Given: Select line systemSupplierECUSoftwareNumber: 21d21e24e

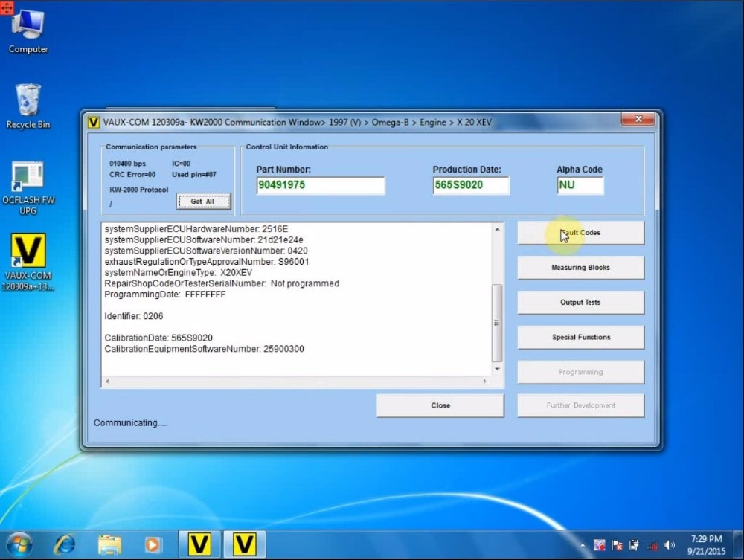Looking at the screenshot, I should pos(204,240).
